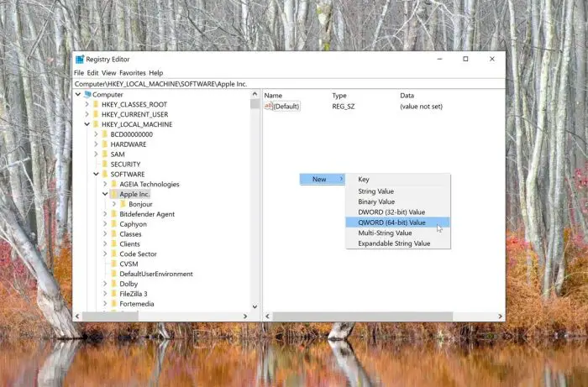The image size is (588, 387).
Task: Expand the Bitdefender Agent key
Action: click(105, 214)
